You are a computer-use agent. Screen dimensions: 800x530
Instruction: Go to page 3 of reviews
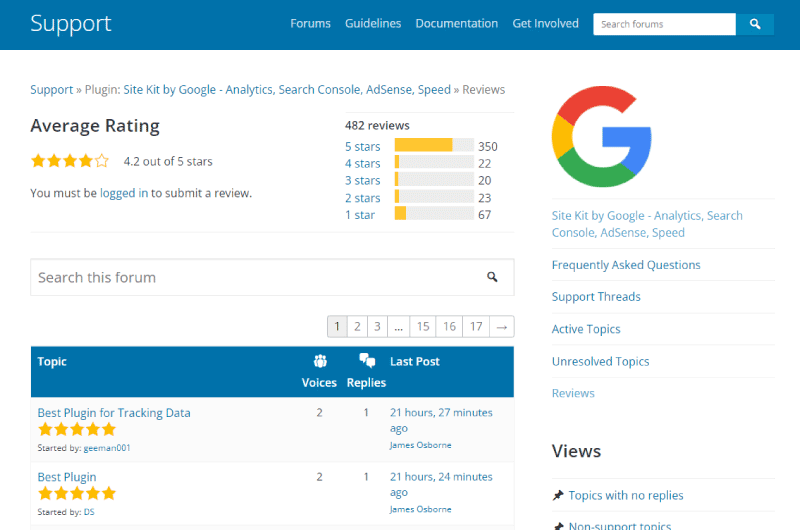tap(377, 327)
